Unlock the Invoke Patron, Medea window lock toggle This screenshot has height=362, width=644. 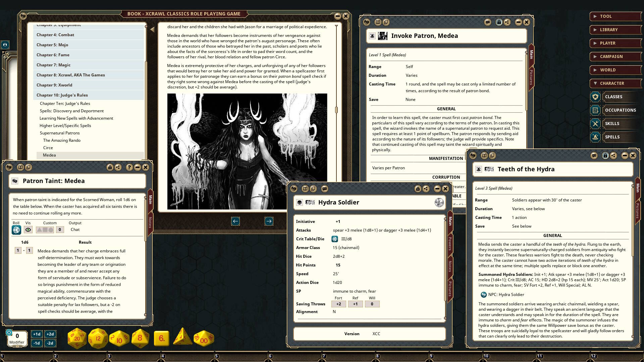click(499, 22)
